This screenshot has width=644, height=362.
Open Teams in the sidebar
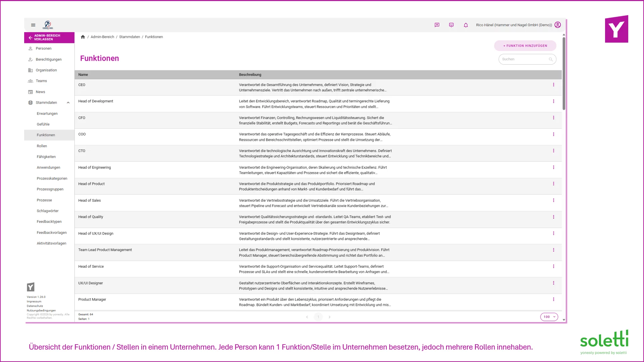49,81
